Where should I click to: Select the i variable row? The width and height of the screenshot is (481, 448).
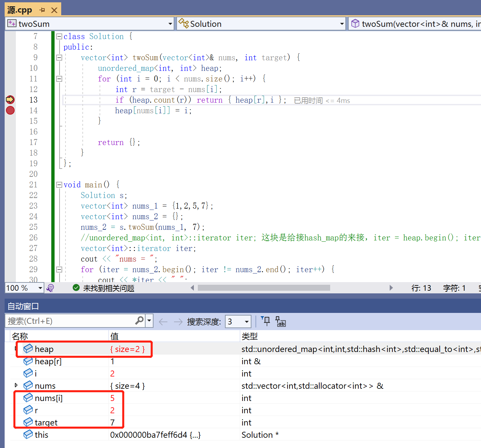(246, 373)
